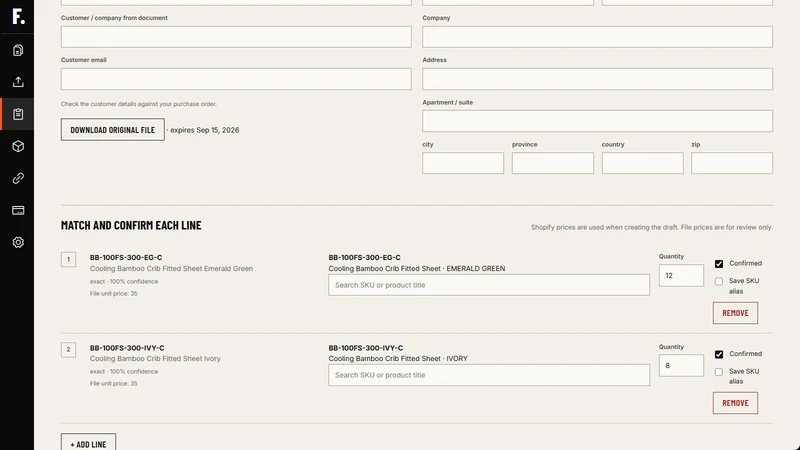Click 'exact · 100% confidence' under Ivory line
Screen dimensions: 800x450
point(124,372)
